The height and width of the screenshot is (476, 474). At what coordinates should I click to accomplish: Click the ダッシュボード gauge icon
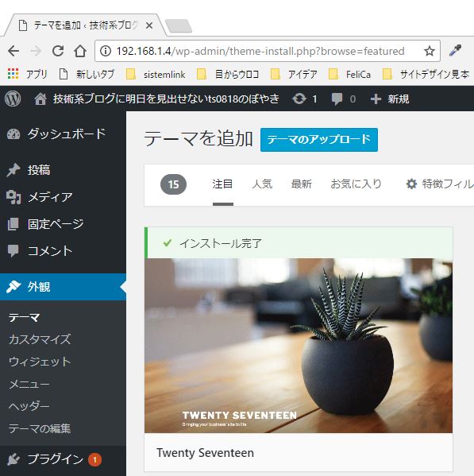(13, 134)
